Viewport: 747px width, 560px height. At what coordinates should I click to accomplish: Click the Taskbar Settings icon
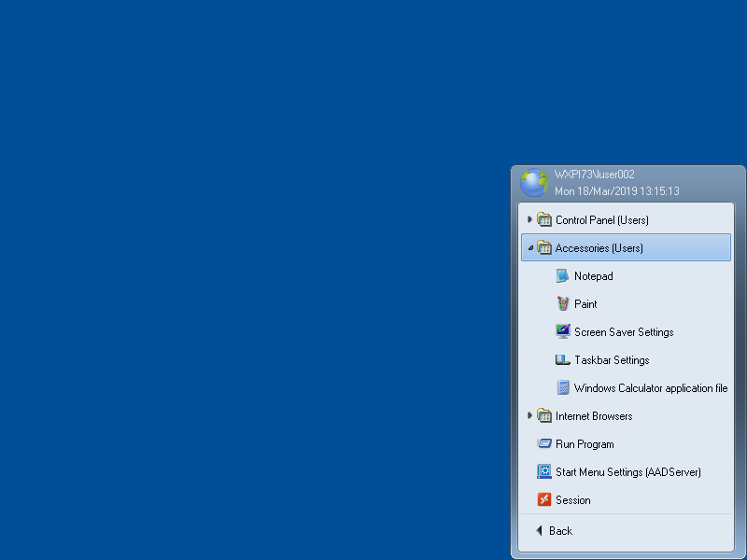(563, 360)
